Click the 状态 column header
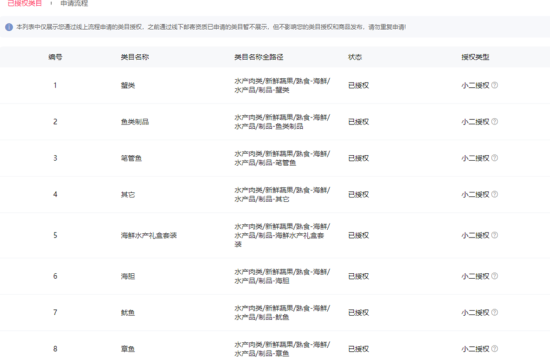This screenshot has height=362, width=550. click(x=355, y=57)
